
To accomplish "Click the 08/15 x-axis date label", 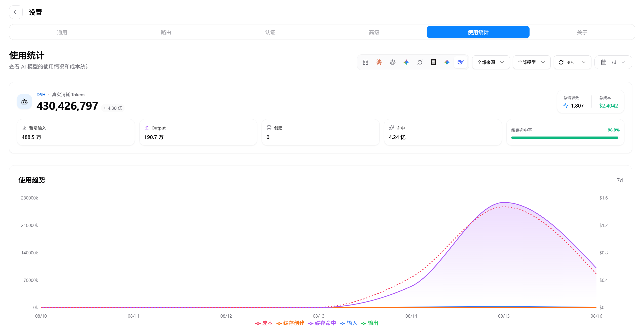I will click(504, 316).
